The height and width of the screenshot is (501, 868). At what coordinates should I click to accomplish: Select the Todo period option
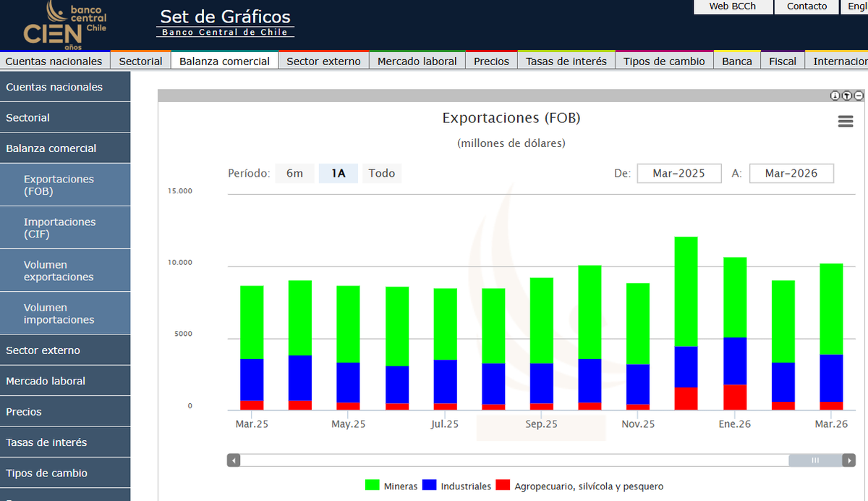pyautogui.click(x=381, y=173)
